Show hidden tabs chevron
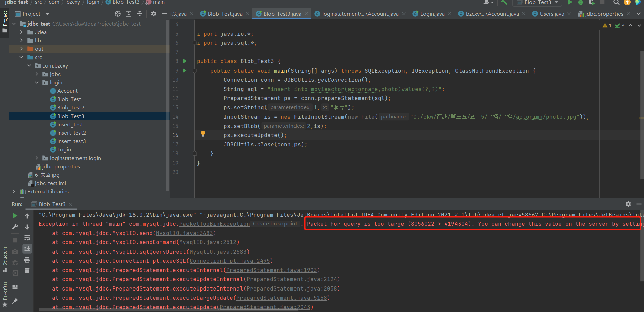Screen dimensions: 644x312 [x=639, y=14]
